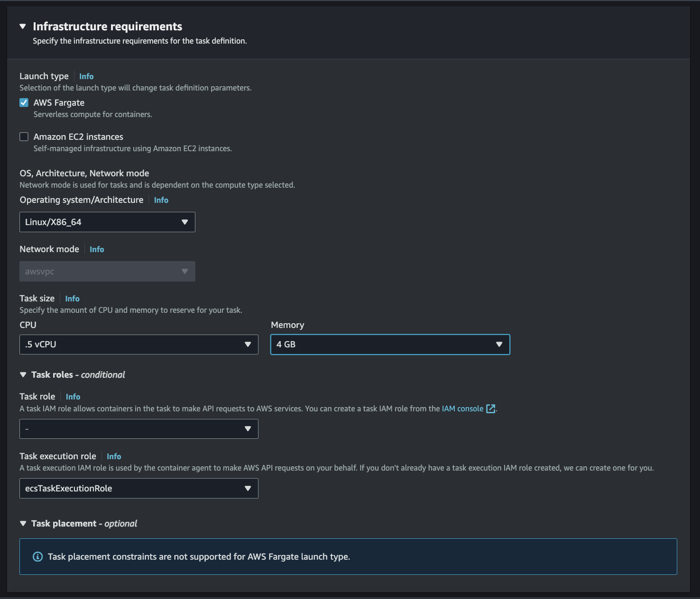Click the external link icon beside IAM console
This screenshot has width=700, height=599.
491,408
